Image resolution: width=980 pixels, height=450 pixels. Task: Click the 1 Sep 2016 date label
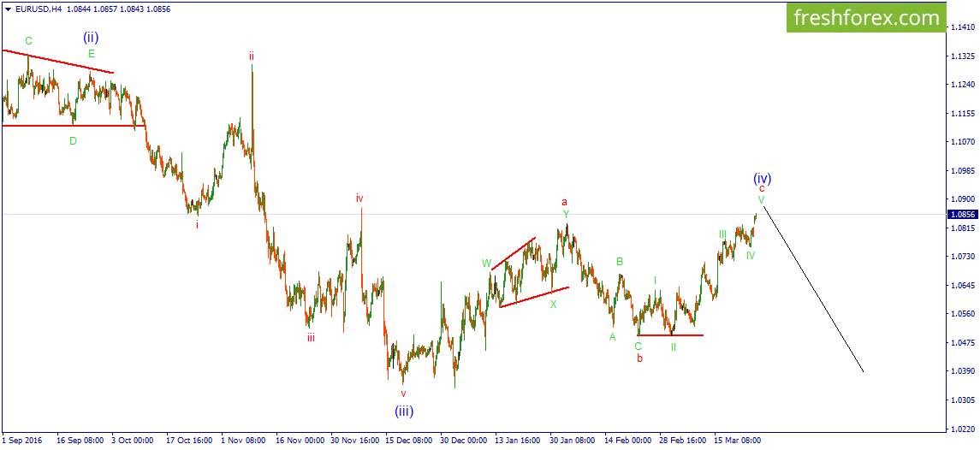(x=22, y=440)
